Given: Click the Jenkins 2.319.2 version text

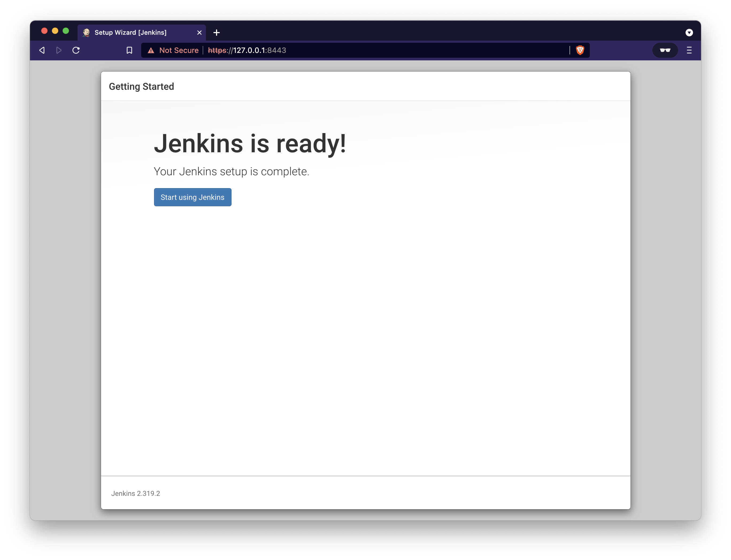Looking at the screenshot, I should click(135, 493).
